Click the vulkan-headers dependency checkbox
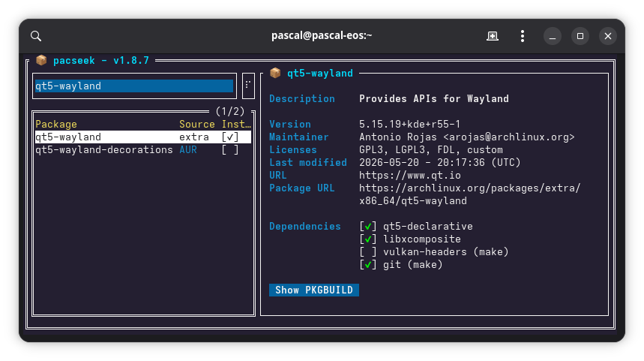The width and height of the screenshot is (644, 361). coord(368,251)
